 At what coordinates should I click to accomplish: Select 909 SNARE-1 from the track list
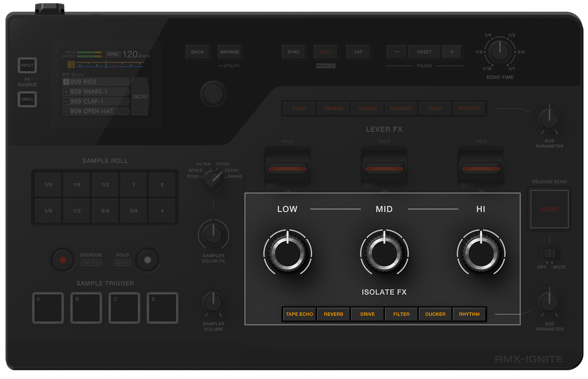(96, 91)
